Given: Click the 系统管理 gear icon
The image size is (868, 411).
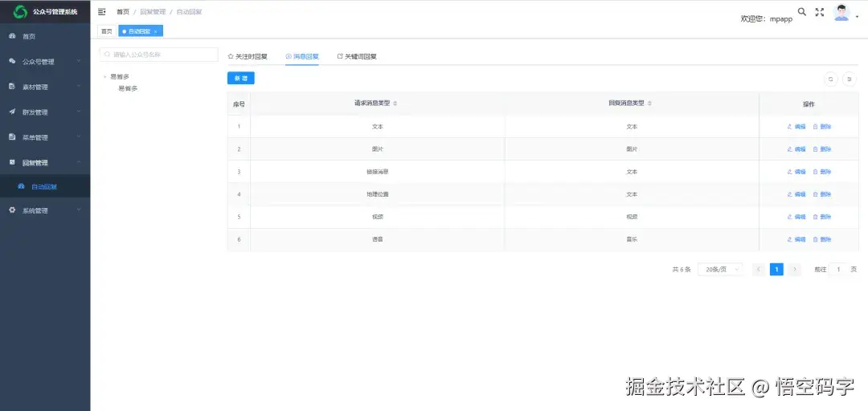Looking at the screenshot, I should point(12,210).
